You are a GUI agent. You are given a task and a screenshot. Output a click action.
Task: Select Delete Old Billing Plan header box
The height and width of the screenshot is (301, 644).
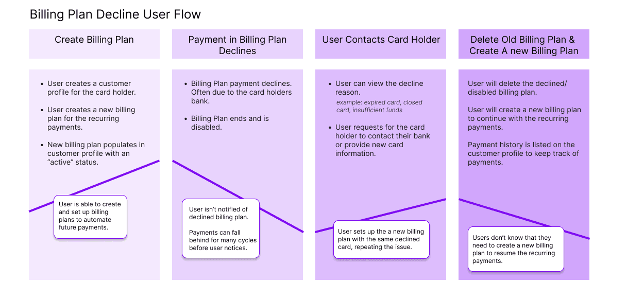click(524, 44)
